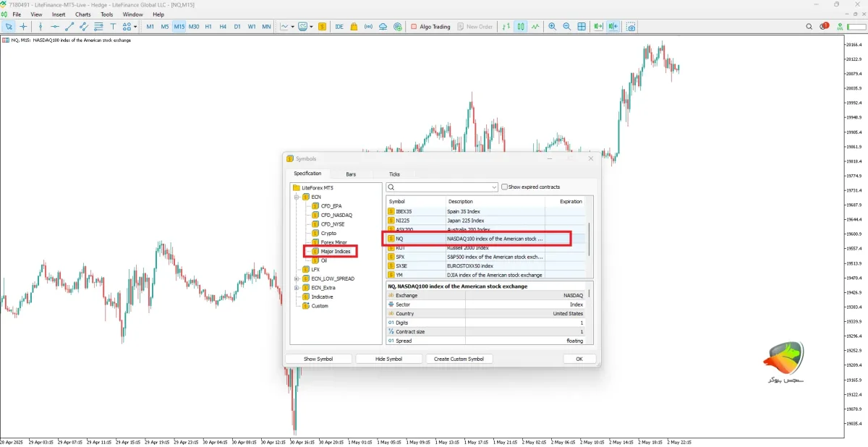Activate the crosshair tool
868x447 pixels.
tap(23, 27)
